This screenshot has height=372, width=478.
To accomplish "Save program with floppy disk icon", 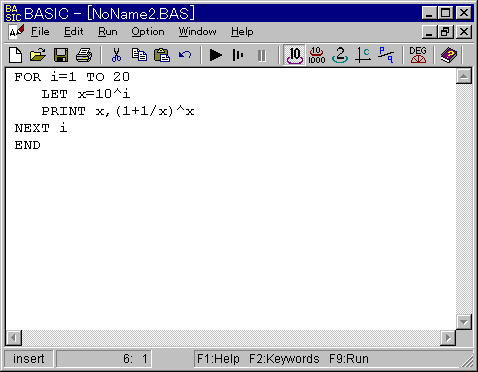I will click(x=61, y=55).
